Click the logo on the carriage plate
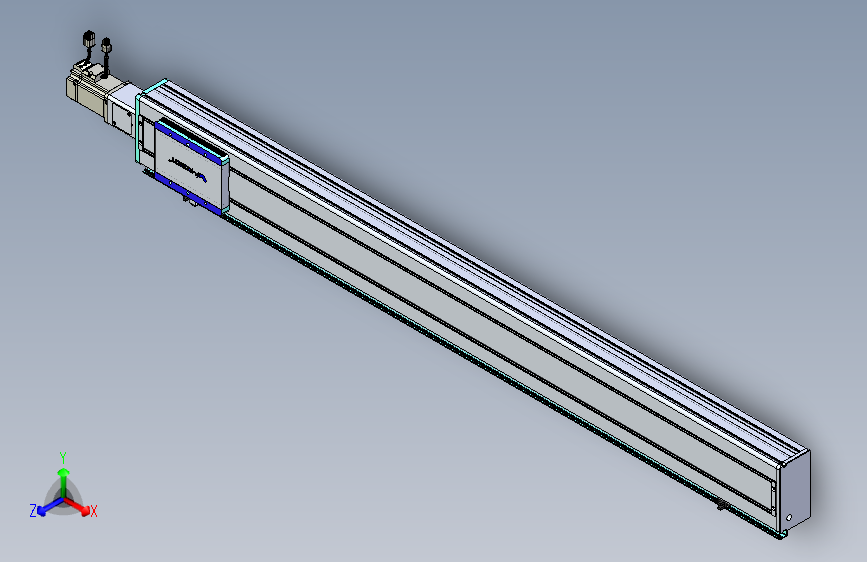Screen dimensions: 867x562 coord(188,168)
